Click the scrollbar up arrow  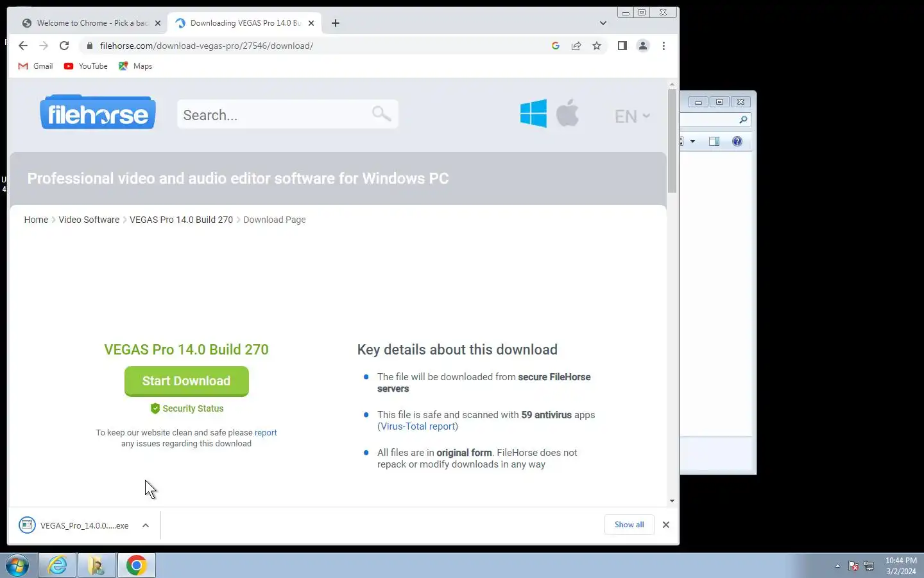(672, 84)
